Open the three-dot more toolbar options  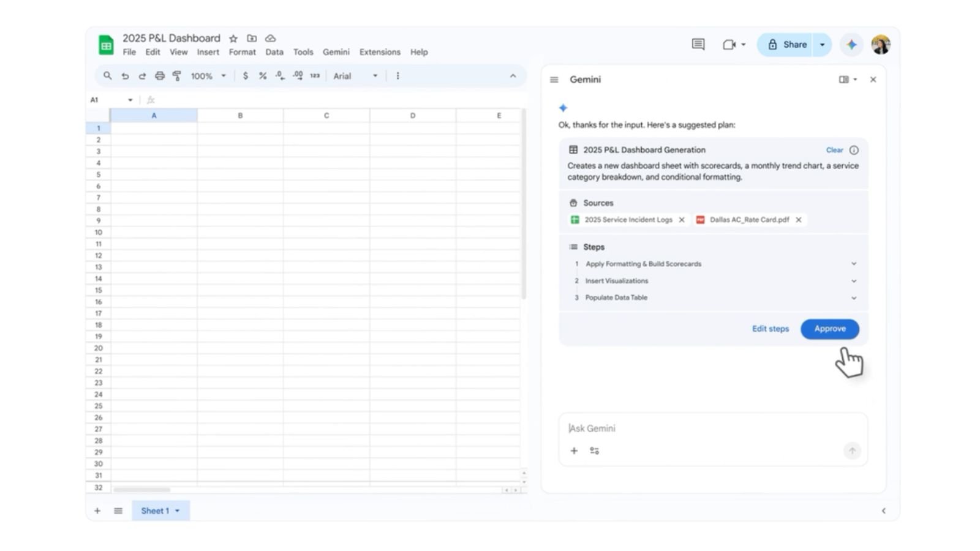(x=398, y=76)
